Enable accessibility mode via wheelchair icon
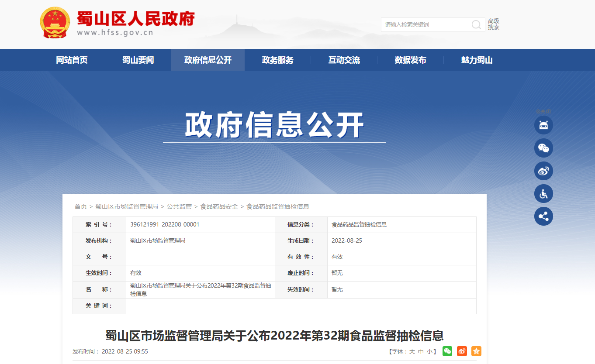 [543, 194]
